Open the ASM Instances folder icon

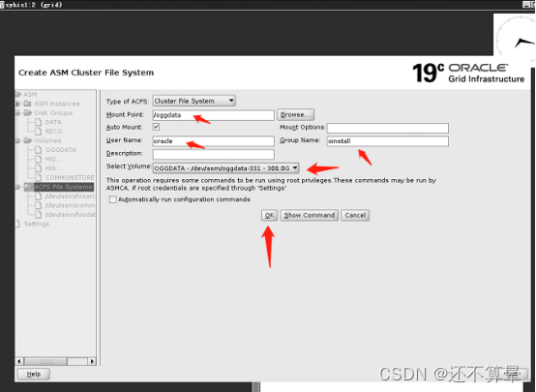click(28, 104)
